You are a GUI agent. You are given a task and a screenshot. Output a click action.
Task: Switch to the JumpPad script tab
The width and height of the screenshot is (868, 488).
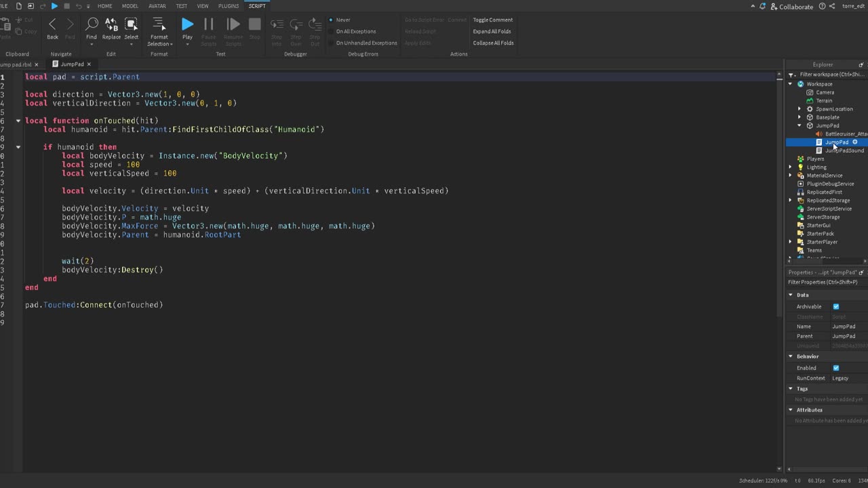[73, 64]
